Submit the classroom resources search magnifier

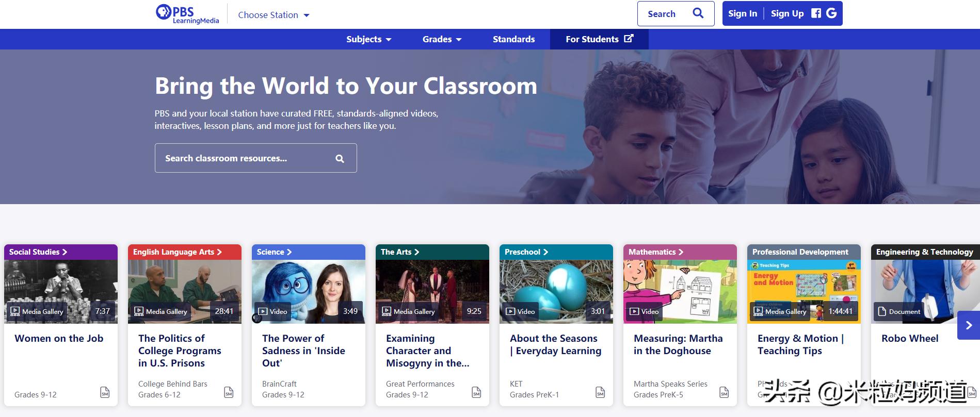click(x=340, y=158)
